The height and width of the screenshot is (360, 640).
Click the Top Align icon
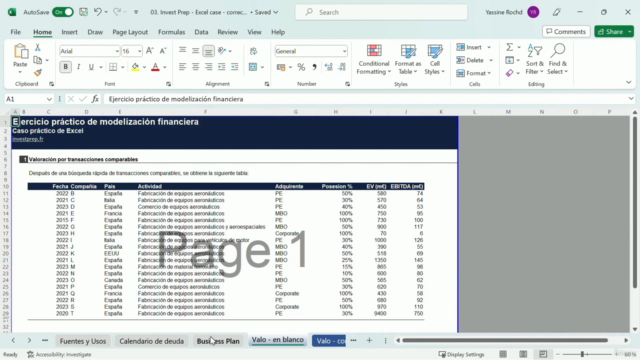[x=182, y=51]
